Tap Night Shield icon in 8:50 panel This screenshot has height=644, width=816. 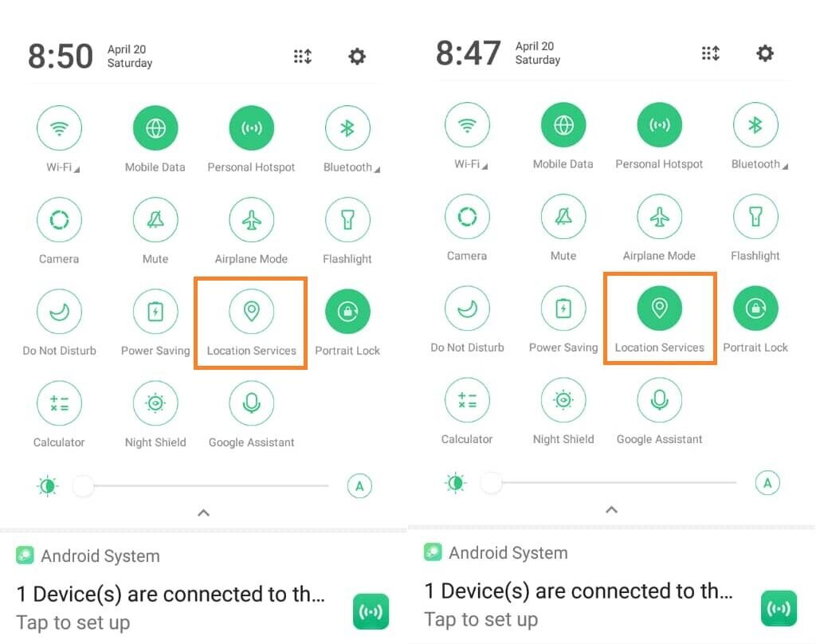tap(155, 403)
